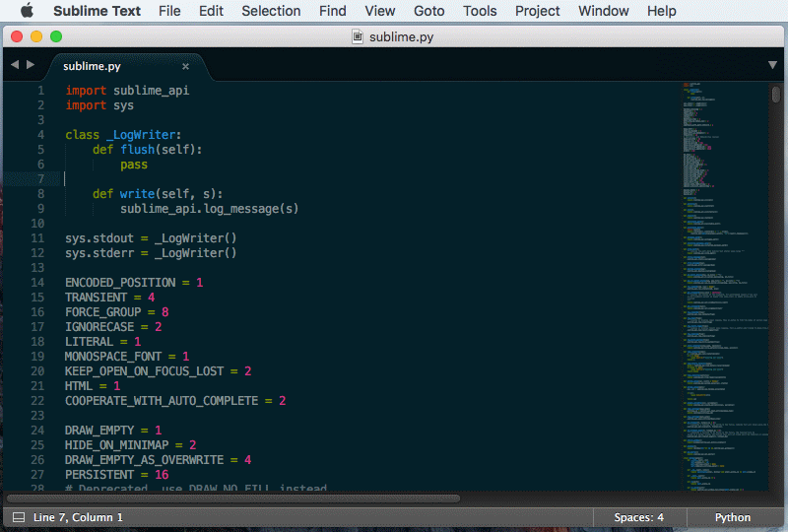Click the class name _LogWriter on line 4
Screen dimensions: 788x532
click(x=141, y=135)
